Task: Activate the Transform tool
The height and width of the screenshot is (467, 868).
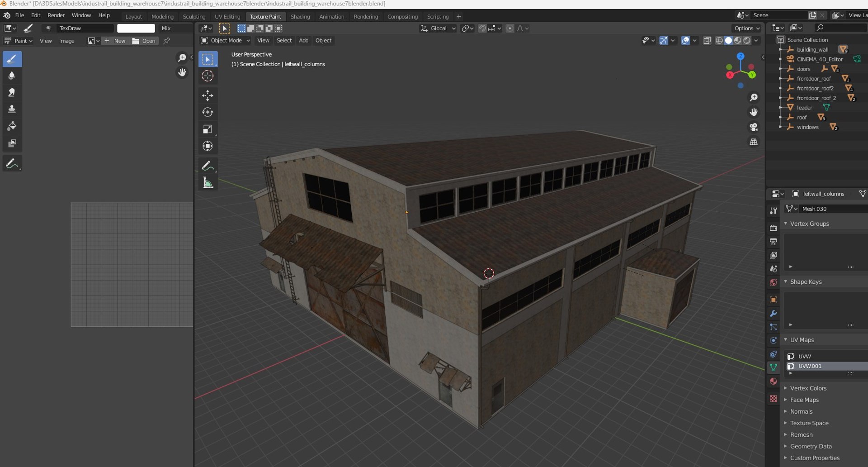Action: (208, 146)
